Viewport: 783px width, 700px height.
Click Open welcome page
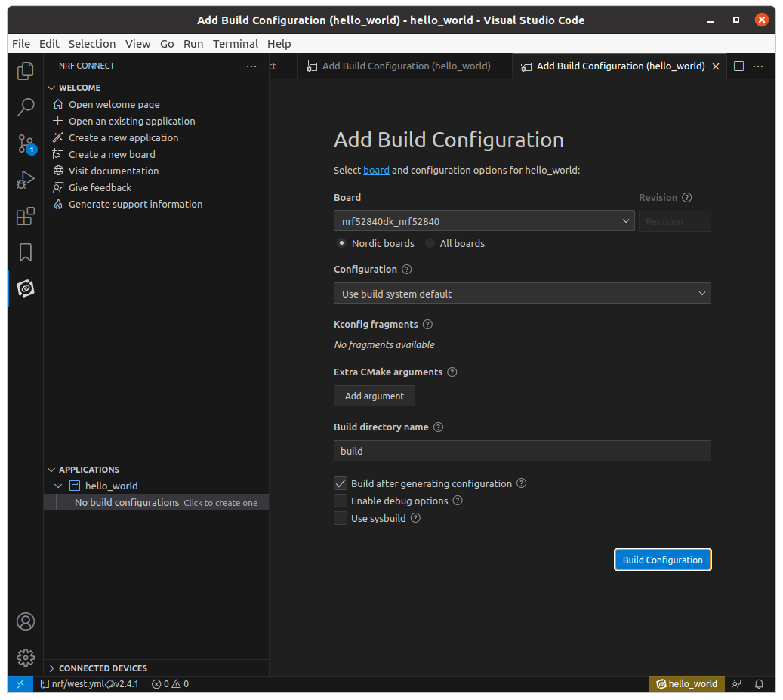point(114,105)
